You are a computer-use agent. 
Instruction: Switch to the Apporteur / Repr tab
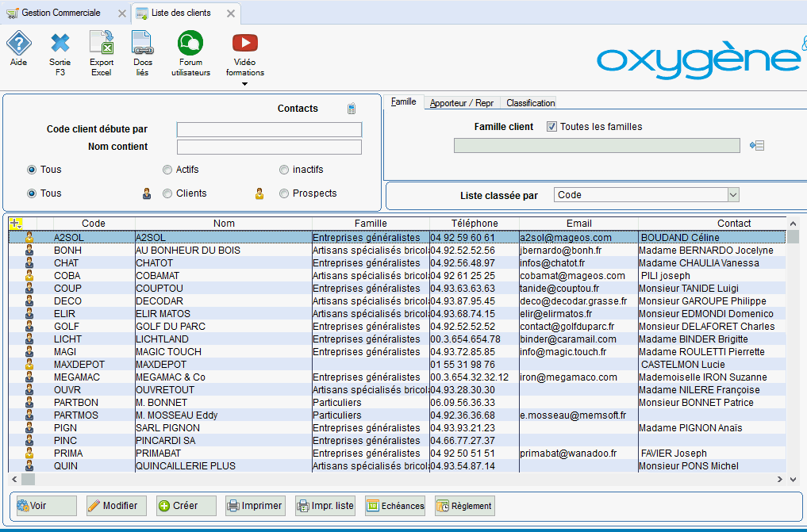point(462,103)
